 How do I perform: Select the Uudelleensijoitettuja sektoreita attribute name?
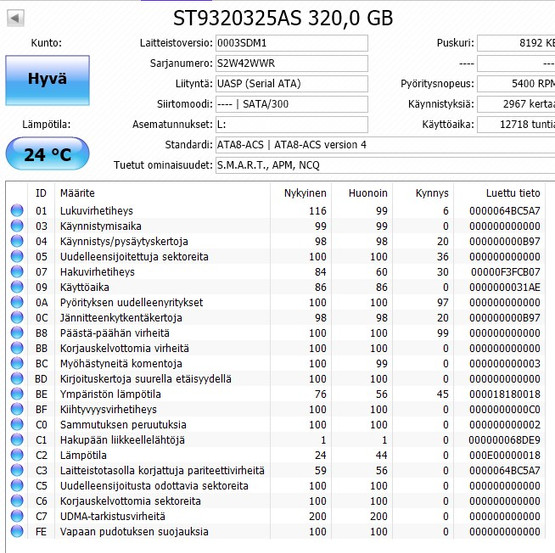(x=134, y=257)
